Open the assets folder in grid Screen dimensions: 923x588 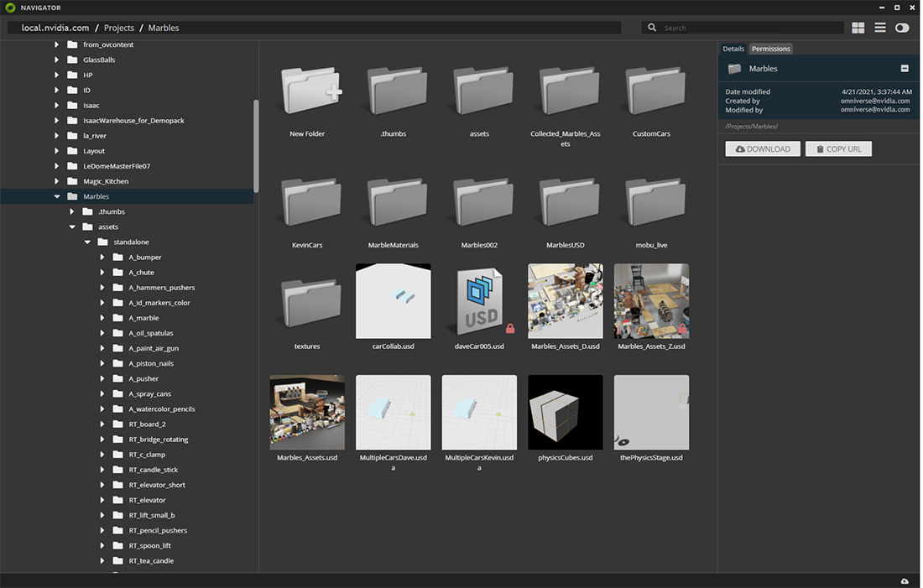pos(482,91)
